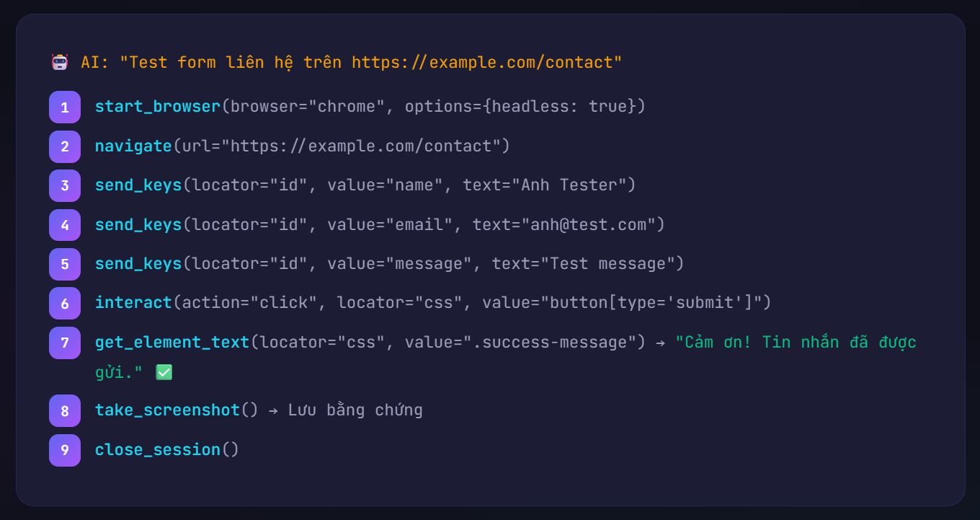Click the step 9 number badge
This screenshot has width=980, height=520.
tap(65, 450)
